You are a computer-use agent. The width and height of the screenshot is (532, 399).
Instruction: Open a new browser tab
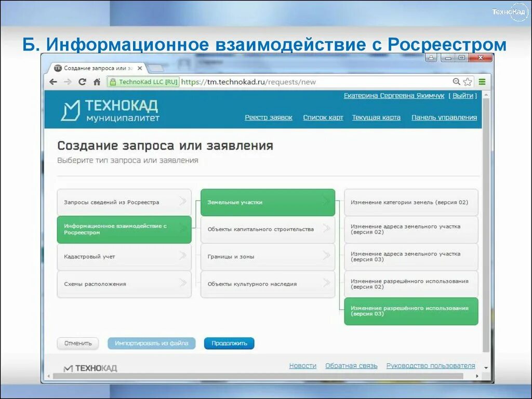click(156, 69)
